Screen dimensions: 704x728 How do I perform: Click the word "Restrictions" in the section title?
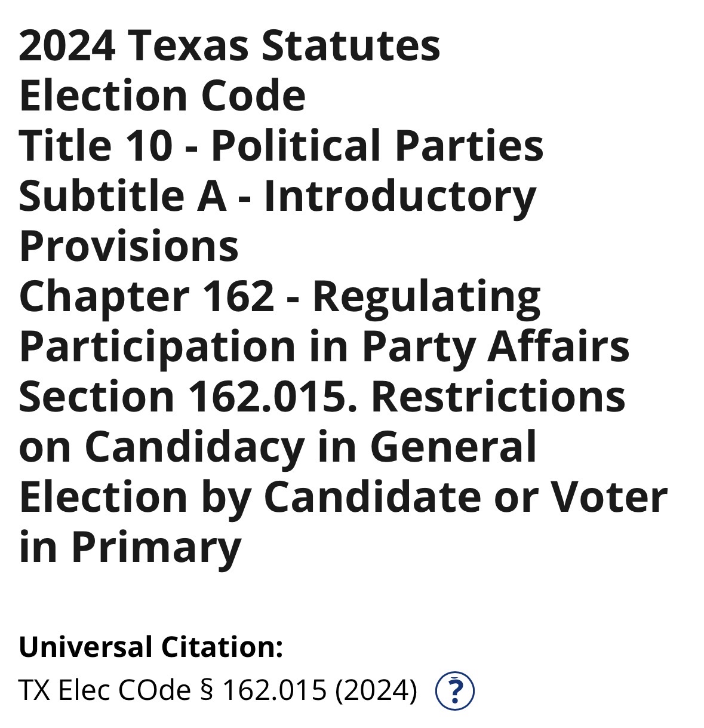point(498,397)
